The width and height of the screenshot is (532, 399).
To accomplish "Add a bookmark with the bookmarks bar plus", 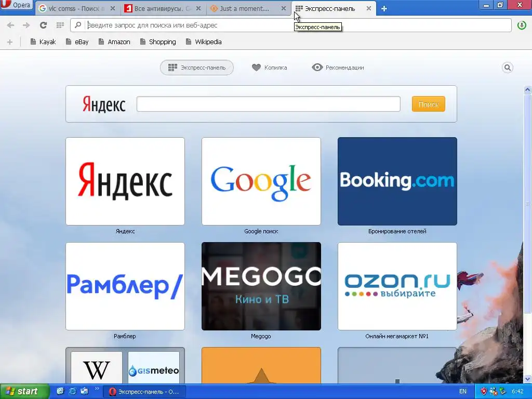I will click(10, 42).
